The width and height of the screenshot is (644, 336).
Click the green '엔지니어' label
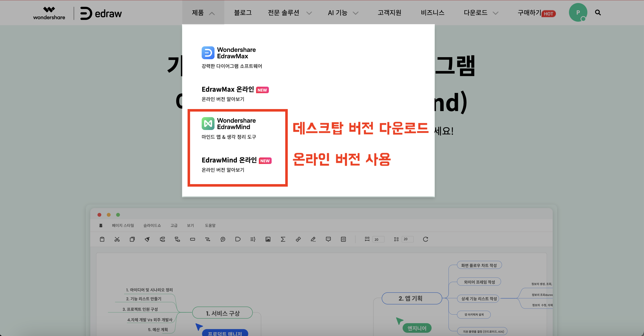(417, 328)
